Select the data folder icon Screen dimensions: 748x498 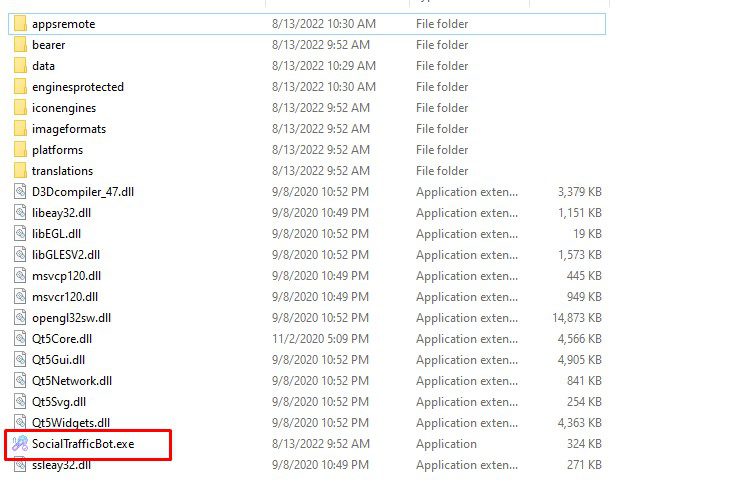tap(20, 65)
